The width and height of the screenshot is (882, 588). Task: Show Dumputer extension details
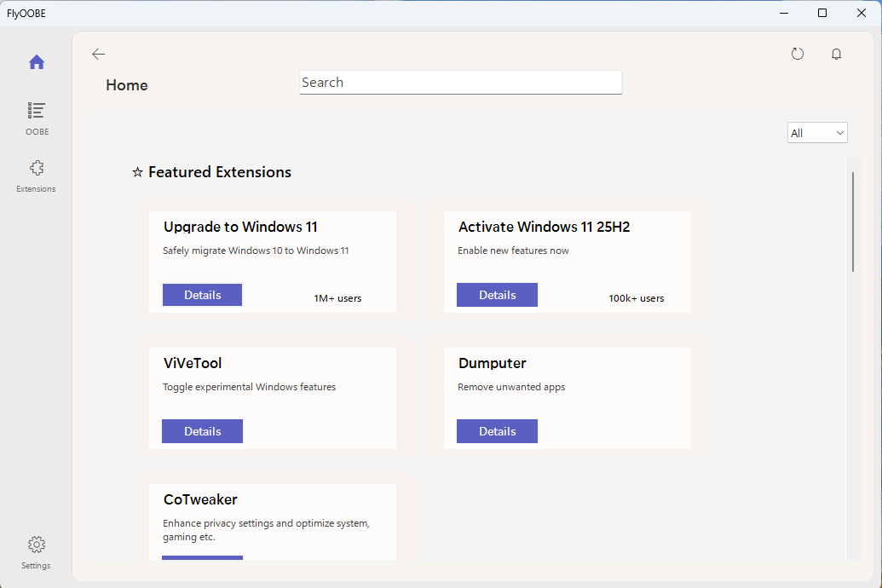tap(497, 431)
